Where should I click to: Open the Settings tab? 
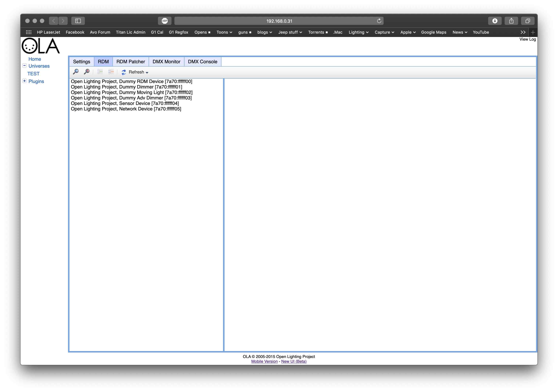click(81, 61)
